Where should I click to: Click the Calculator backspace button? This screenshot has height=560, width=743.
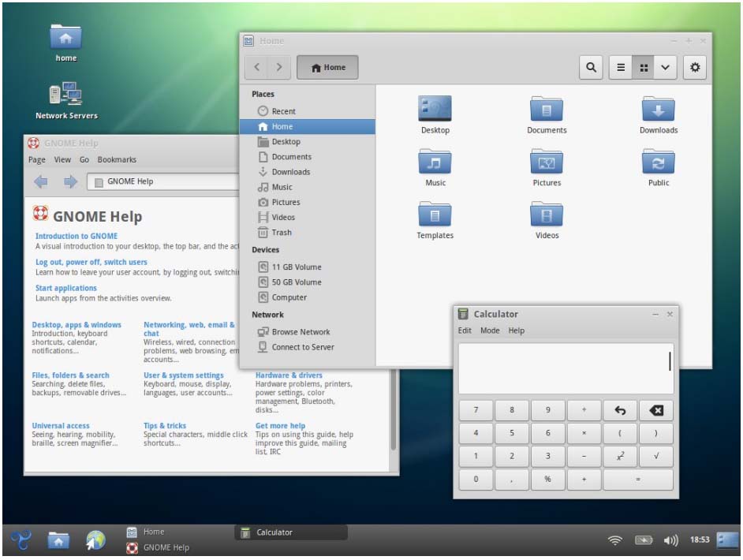pos(655,410)
